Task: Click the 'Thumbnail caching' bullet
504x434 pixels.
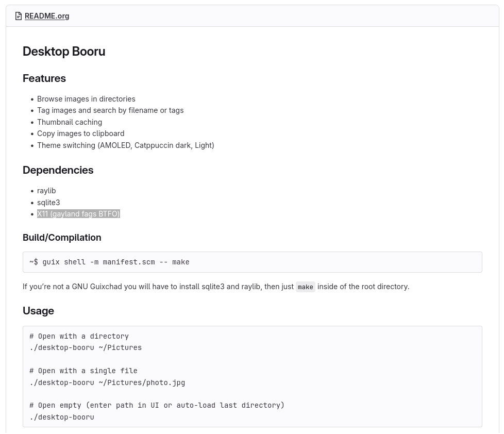Action: pyautogui.click(x=70, y=122)
